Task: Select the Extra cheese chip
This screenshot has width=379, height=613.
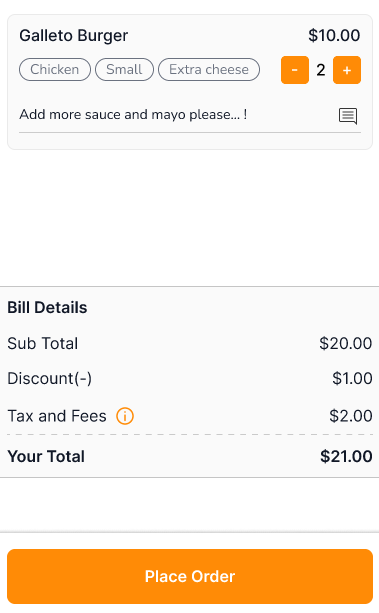Action: pyautogui.click(x=209, y=70)
